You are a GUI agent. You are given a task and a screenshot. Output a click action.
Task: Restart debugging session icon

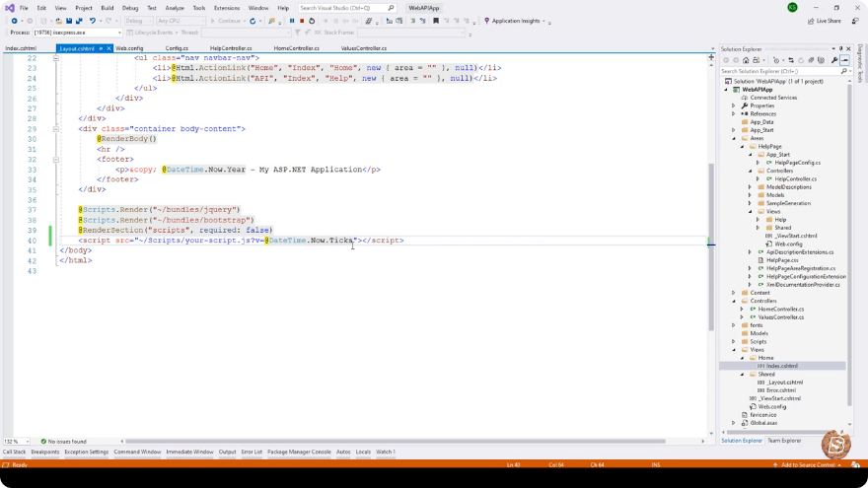(312, 21)
